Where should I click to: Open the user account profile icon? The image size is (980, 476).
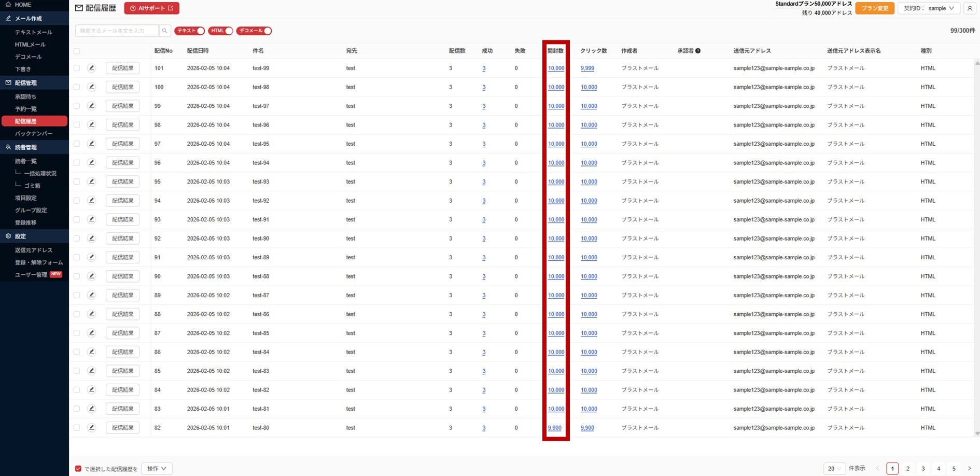click(970, 8)
